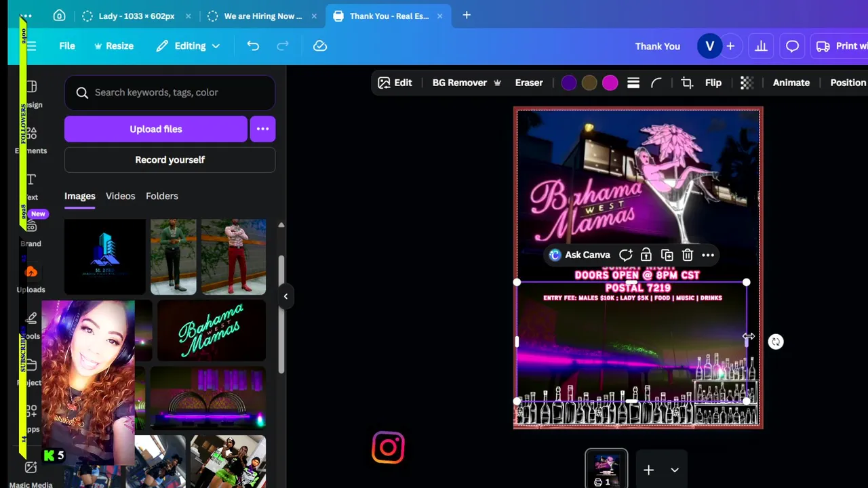
Task: Open the Position panel
Action: (x=848, y=83)
